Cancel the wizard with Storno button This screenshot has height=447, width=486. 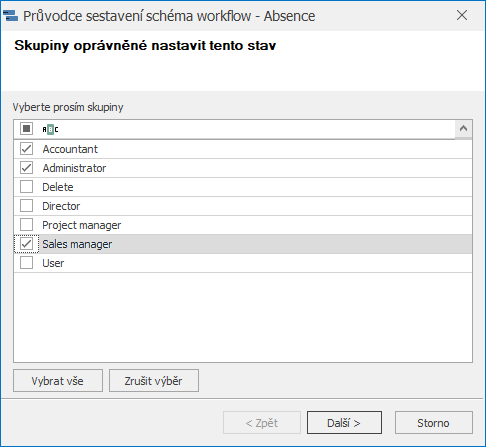[x=434, y=422]
